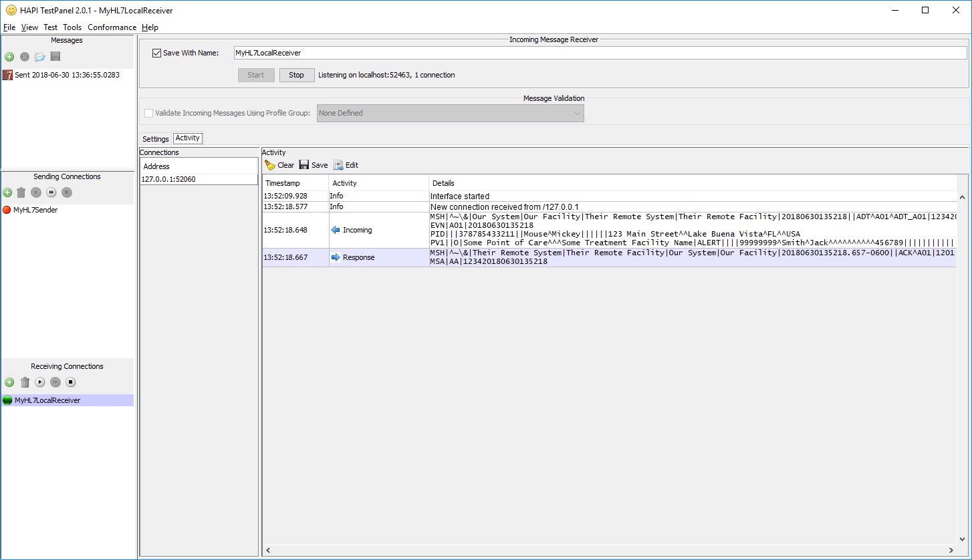Create a new message in Messages panel
The image size is (972, 560).
9,57
